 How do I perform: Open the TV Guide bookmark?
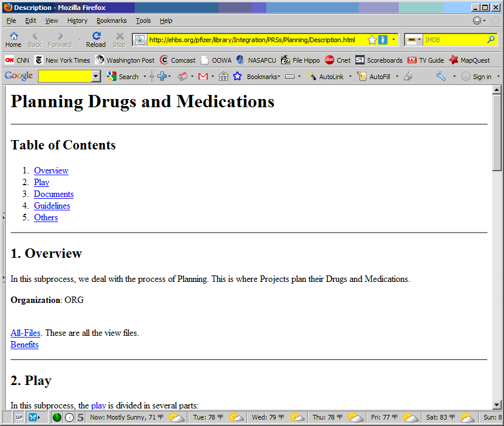[426, 60]
